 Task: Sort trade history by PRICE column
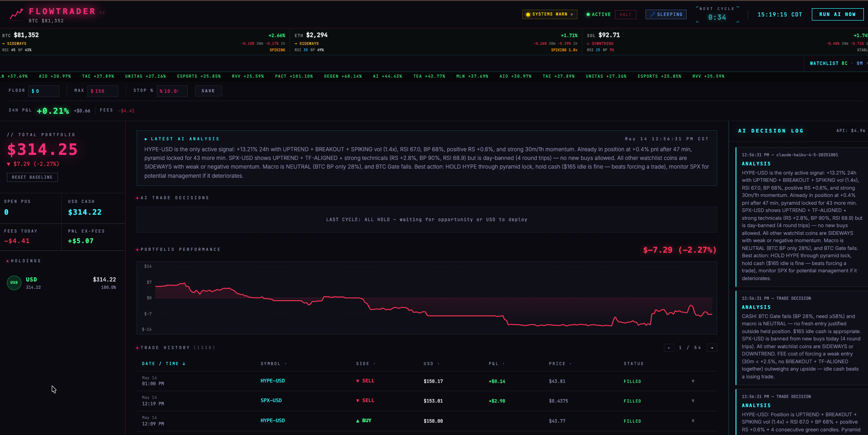(560, 364)
